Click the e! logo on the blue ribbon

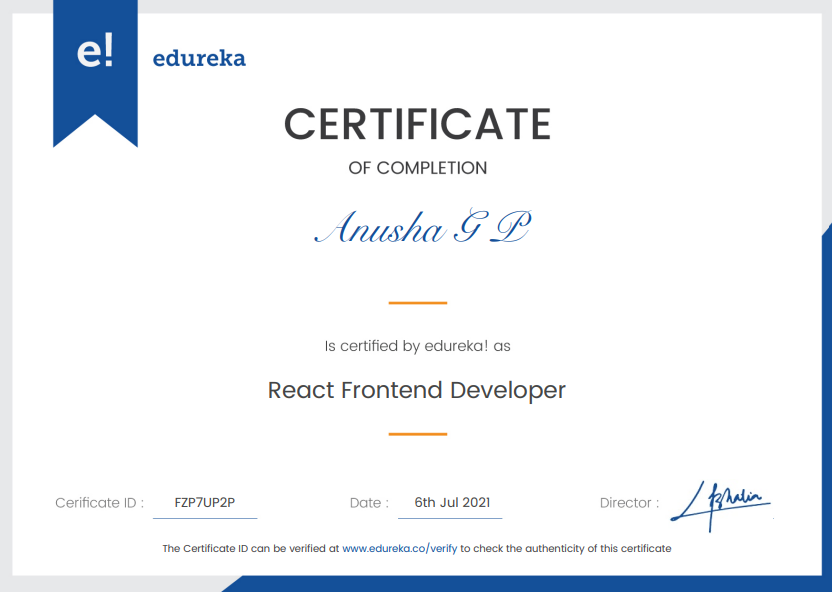95,53
